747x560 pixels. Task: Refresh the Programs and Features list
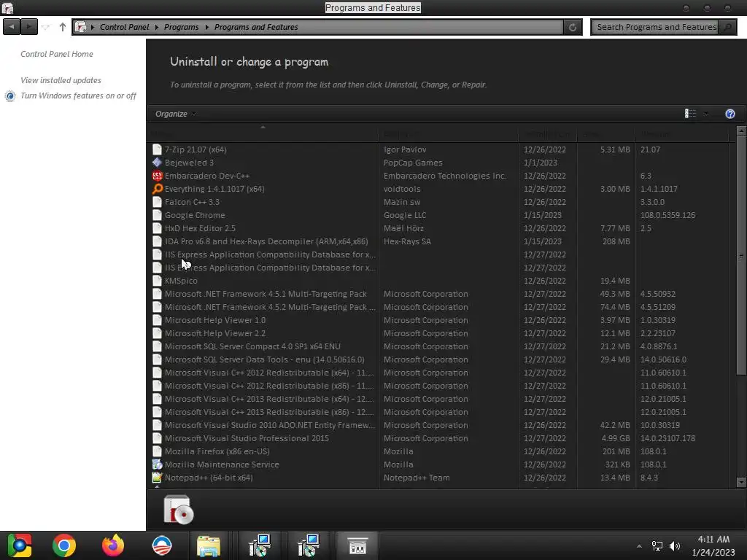[x=573, y=27]
